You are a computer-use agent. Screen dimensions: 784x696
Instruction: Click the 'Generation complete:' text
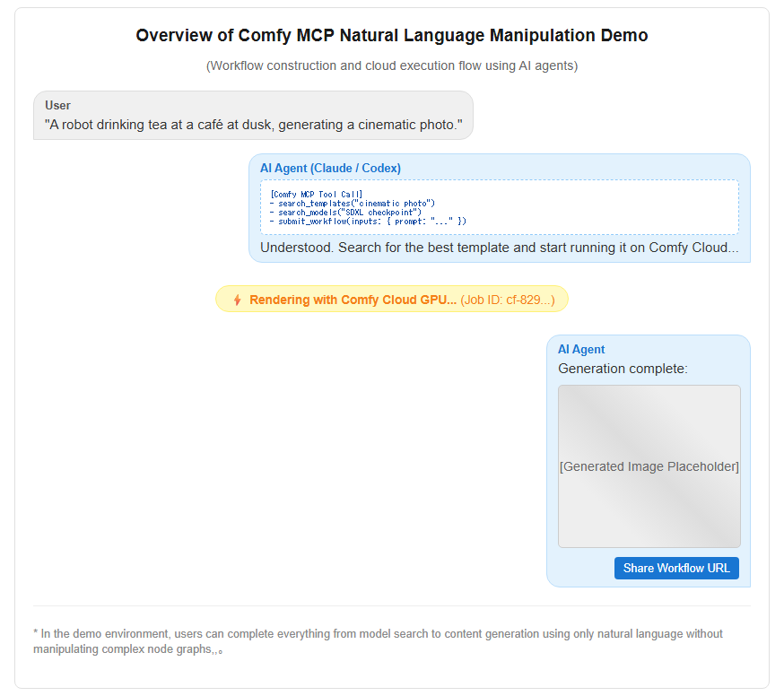coord(623,369)
